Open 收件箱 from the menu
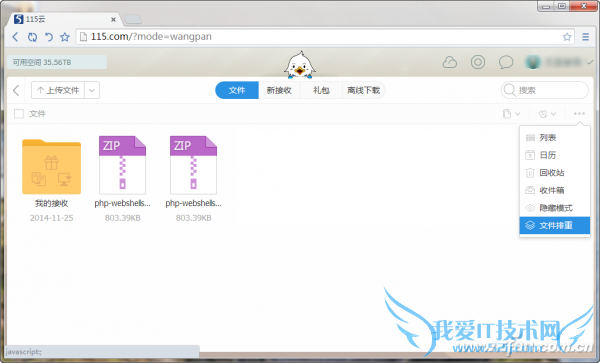This screenshot has height=363, width=600. (x=554, y=190)
